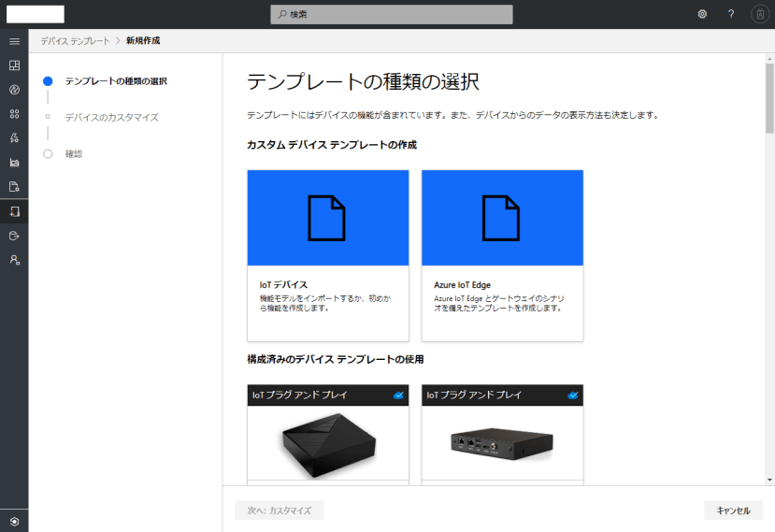Choose the IoT デバイス template card

coord(328,255)
